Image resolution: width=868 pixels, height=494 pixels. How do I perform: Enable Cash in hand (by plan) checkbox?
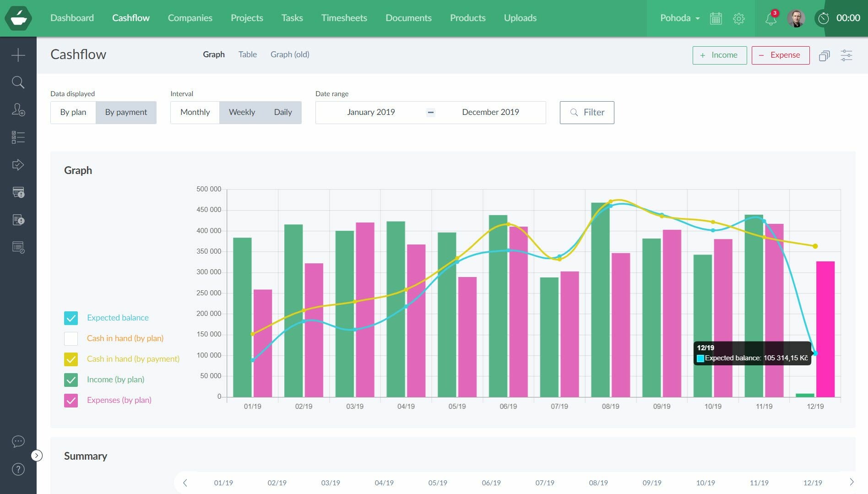click(71, 338)
